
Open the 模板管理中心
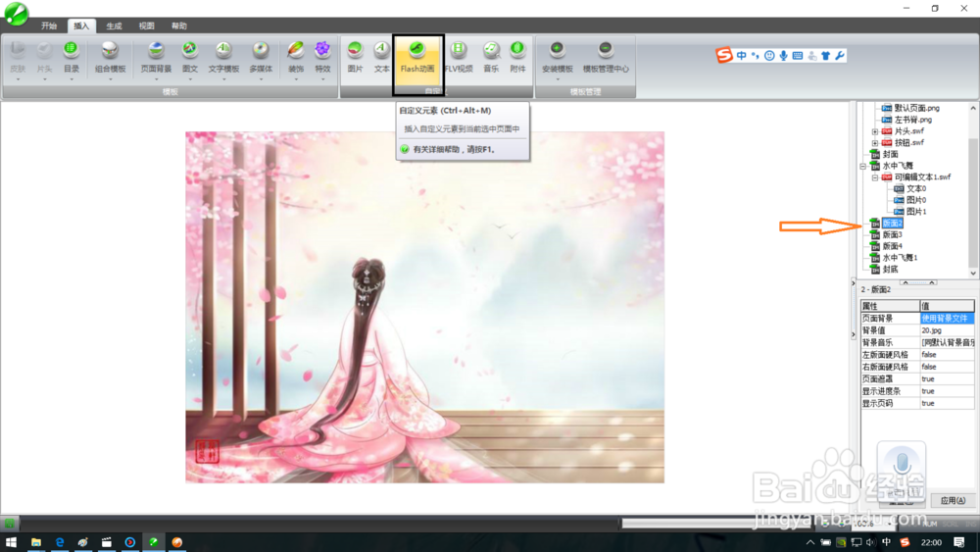(x=606, y=56)
